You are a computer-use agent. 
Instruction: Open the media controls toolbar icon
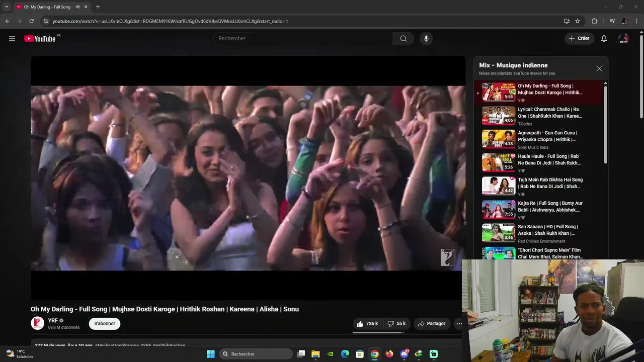pyautogui.click(x=612, y=21)
